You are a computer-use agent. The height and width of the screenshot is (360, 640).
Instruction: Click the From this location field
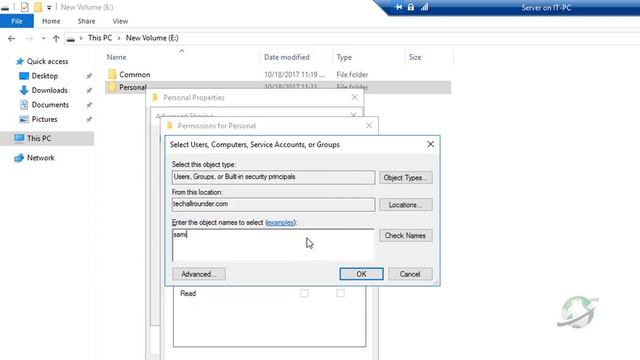click(273, 204)
